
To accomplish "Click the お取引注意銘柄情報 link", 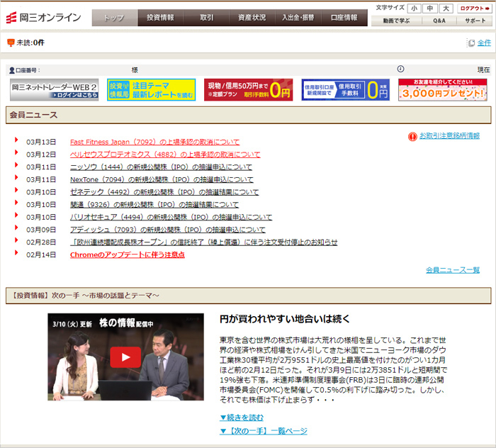I will click(449, 135).
